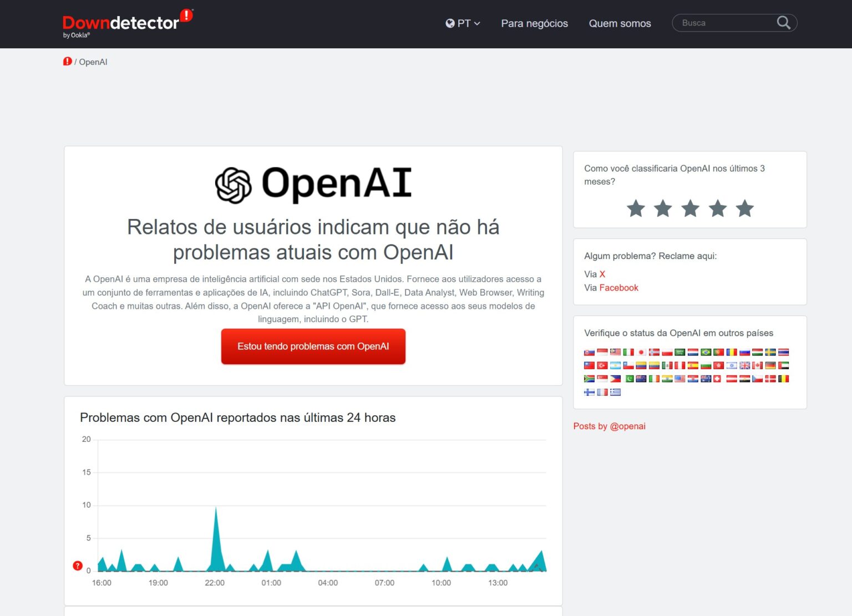852x616 pixels.
Task: Open the PT language dropdown
Action: [463, 23]
